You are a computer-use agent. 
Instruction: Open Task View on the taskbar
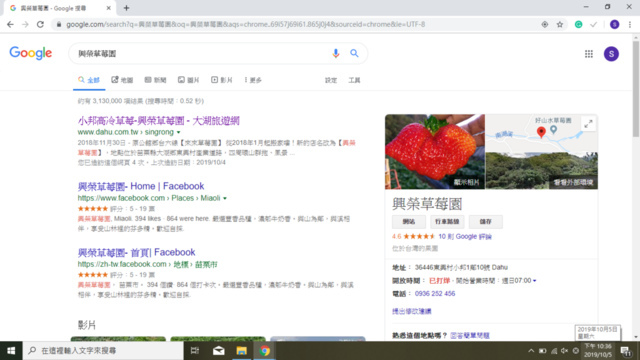coord(195,351)
